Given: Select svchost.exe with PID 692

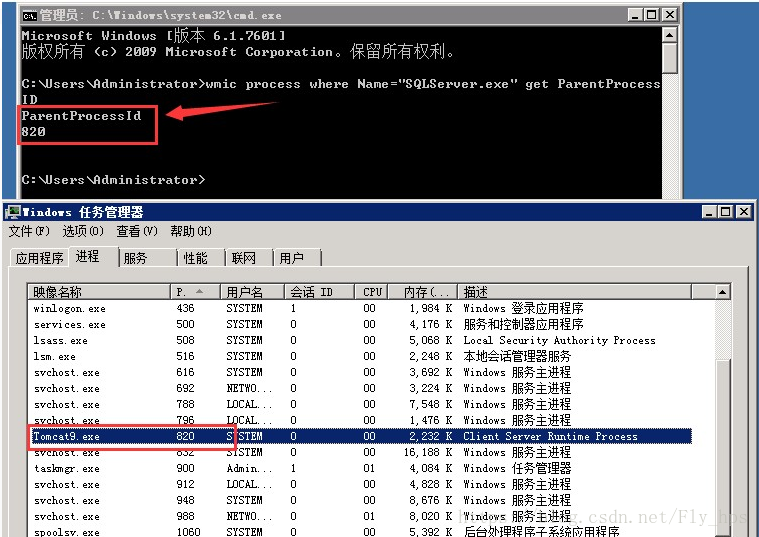Looking at the screenshot, I should (360, 388).
